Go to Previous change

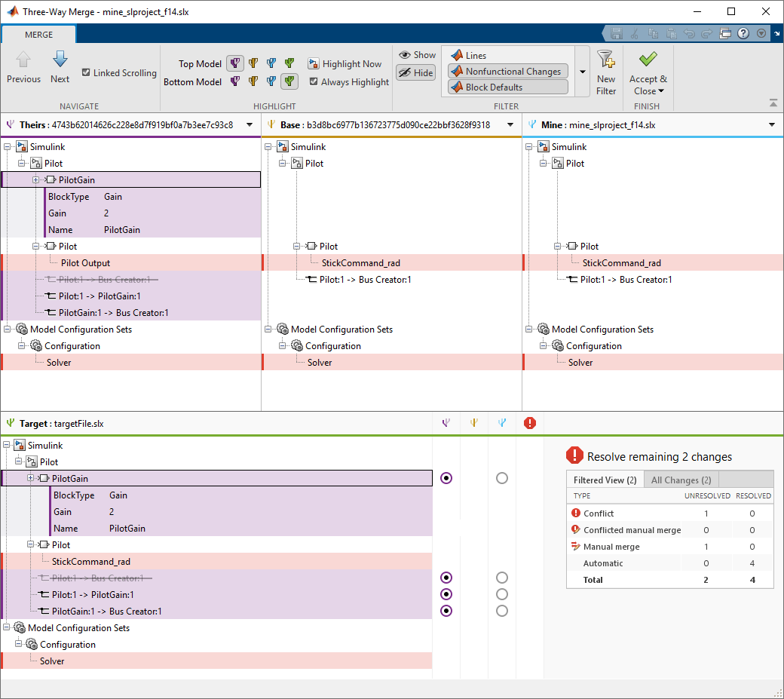pyautogui.click(x=23, y=67)
